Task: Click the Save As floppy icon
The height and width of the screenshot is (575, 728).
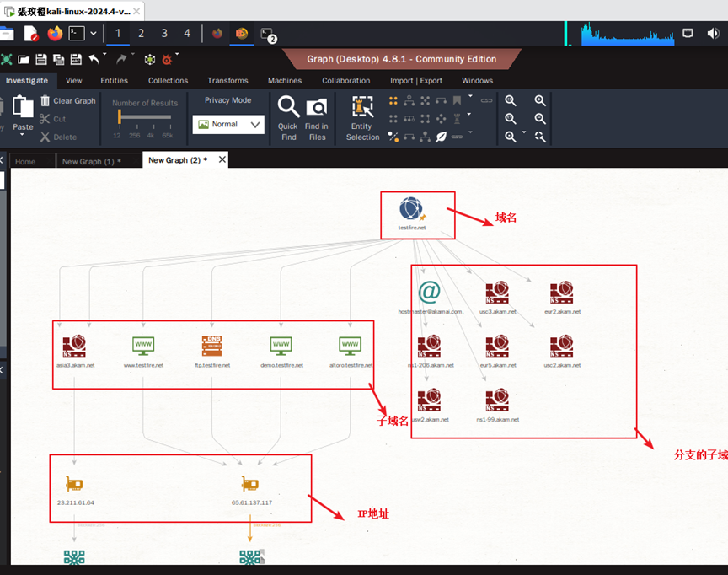Action: [76, 60]
